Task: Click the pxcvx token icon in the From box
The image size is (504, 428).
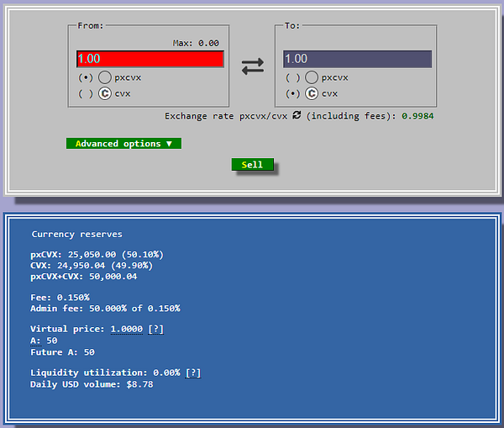Action: [x=105, y=77]
